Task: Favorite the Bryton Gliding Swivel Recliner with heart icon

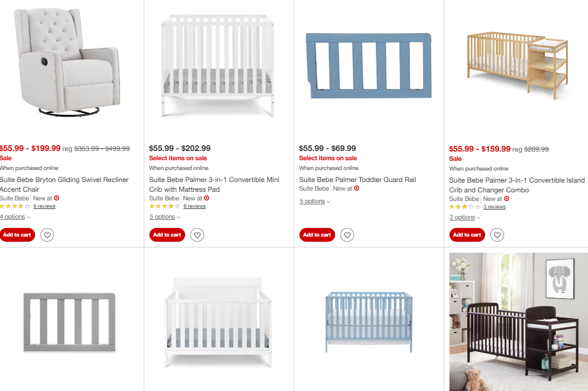Action: (x=47, y=235)
